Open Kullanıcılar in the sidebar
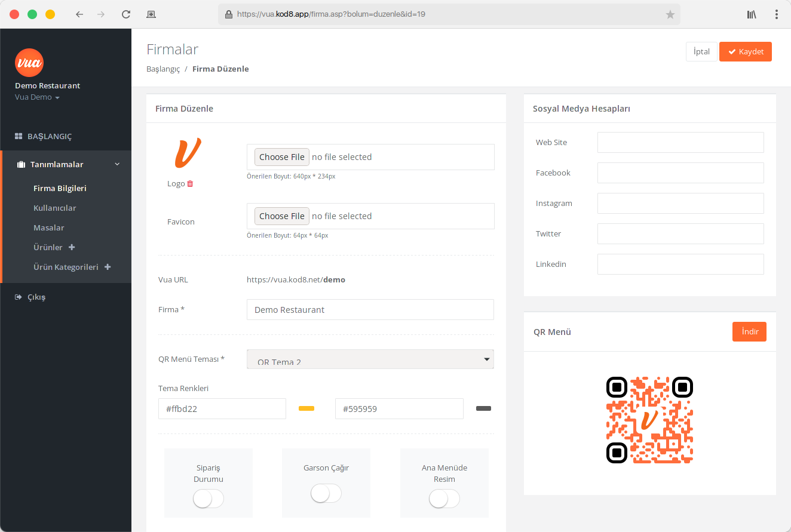791x532 pixels. pos(55,208)
